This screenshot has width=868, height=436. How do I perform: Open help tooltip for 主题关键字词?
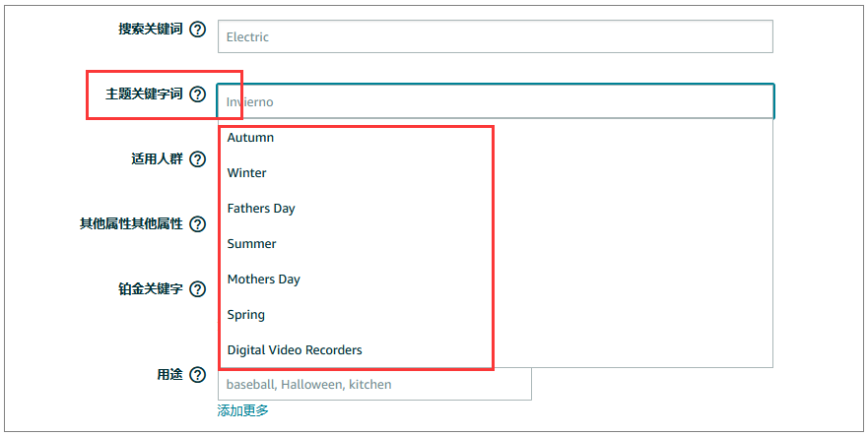198,94
